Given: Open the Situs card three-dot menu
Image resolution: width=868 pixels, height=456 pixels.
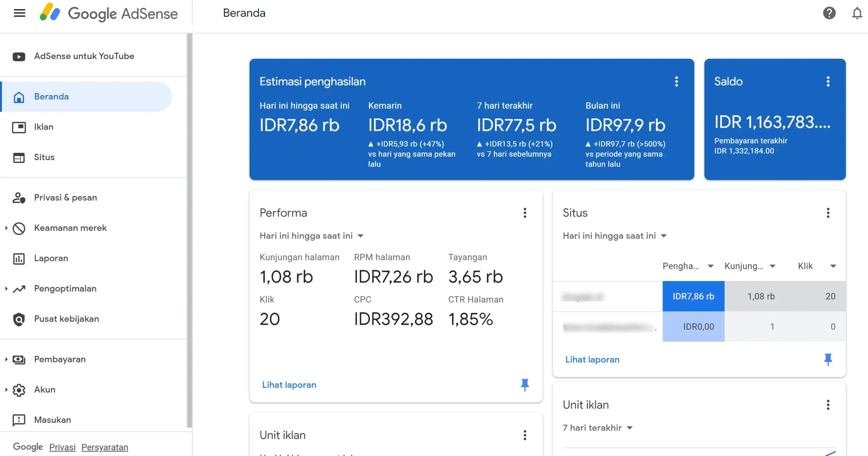Looking at the screenshot, I should click(828, 213).
